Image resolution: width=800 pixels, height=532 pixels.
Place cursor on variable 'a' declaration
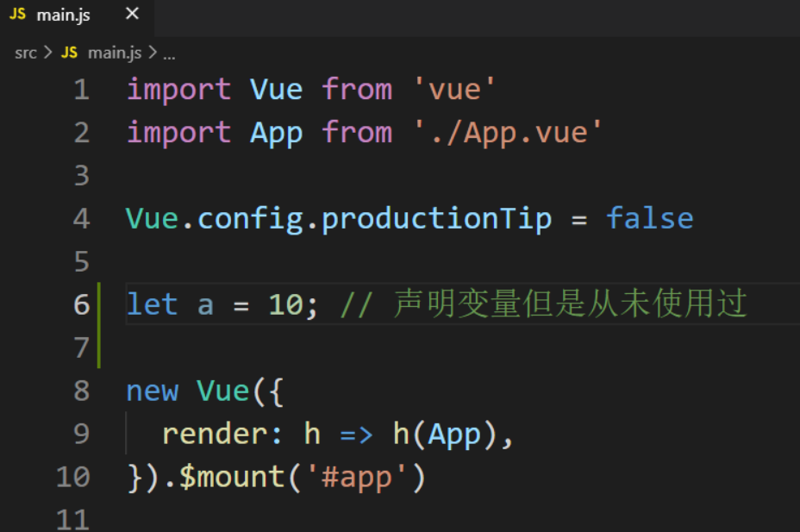pos(205,304)
